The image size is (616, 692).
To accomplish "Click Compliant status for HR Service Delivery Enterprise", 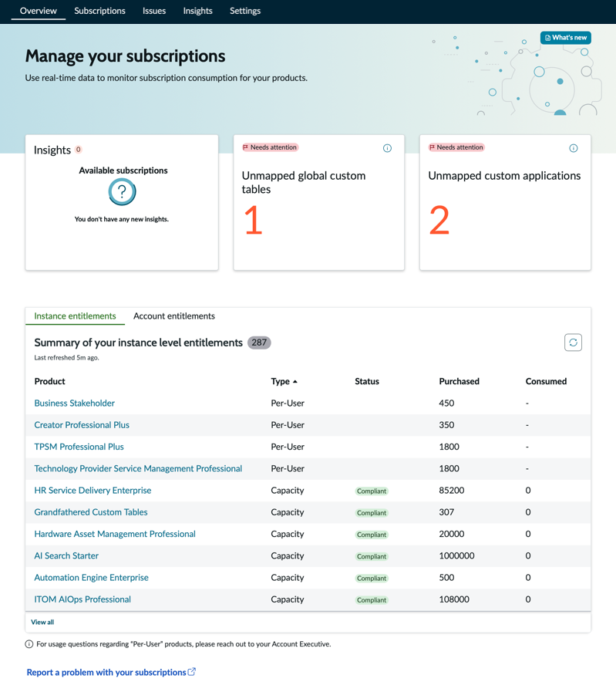I will [372, 491].
